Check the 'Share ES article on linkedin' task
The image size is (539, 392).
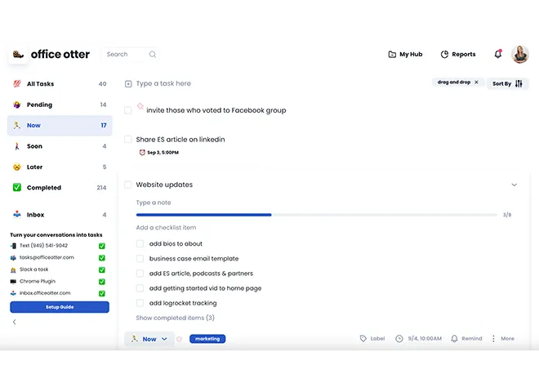point(128,140)
